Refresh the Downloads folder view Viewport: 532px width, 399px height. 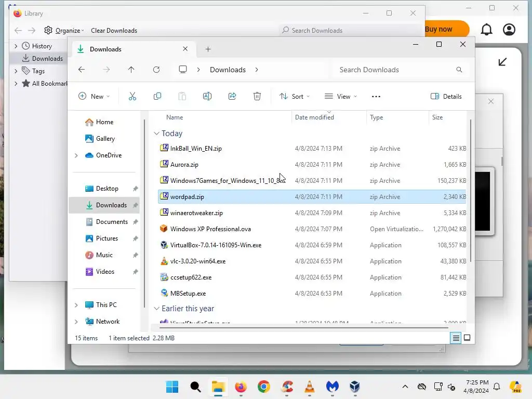[x=156, y=70]
